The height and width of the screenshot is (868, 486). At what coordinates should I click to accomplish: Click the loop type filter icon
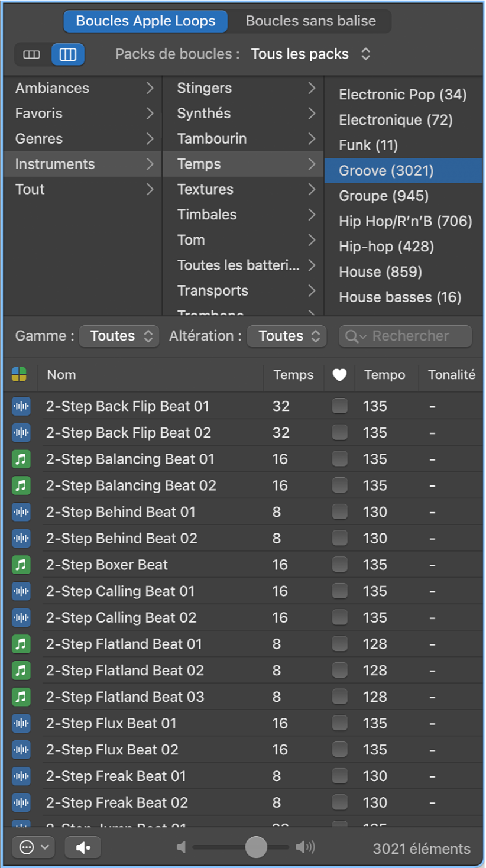coord(20,374)
